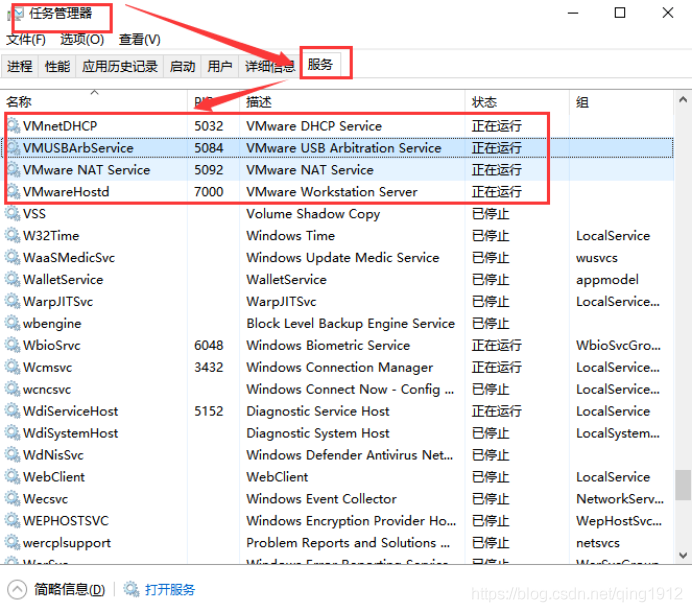This screenshot has width=692, height=612.
Task: Sort services by the 名称 column header
Action: pyautogui.click(x=94, y=102)
